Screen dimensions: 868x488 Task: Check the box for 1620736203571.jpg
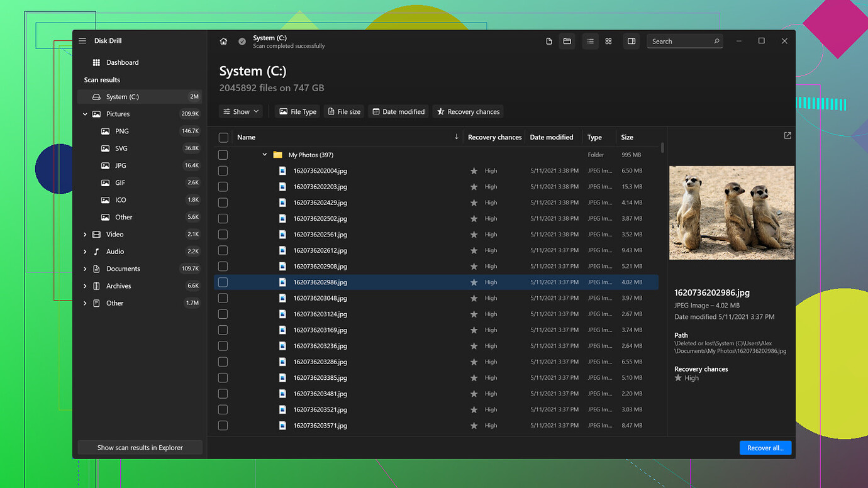coord(223,426)
